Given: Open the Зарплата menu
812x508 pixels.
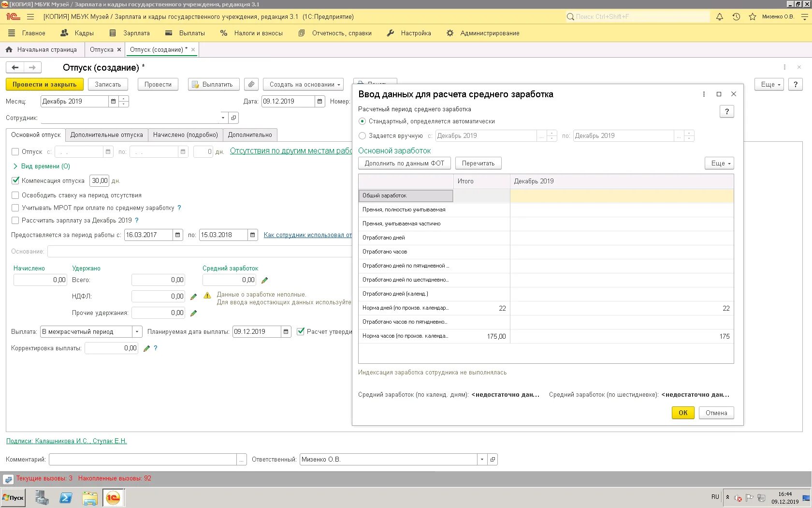Looking at the screenshot, I should click(x=130, y=33).
